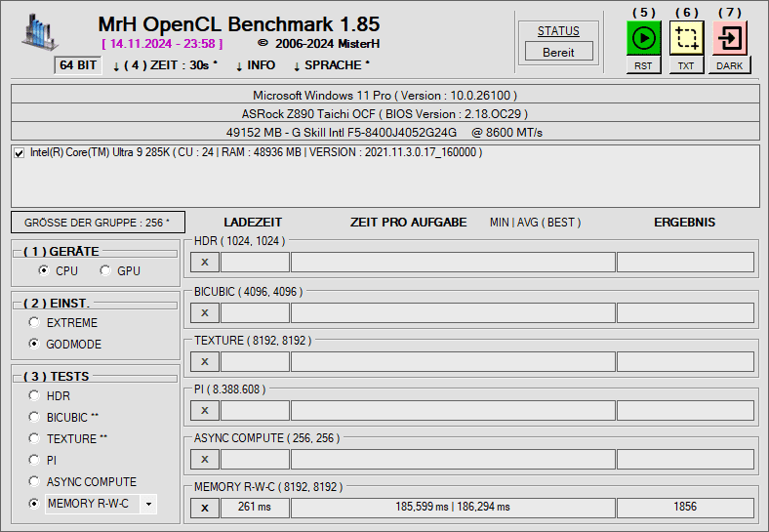
Task: Click the PI result field
Action: point(685,410)
